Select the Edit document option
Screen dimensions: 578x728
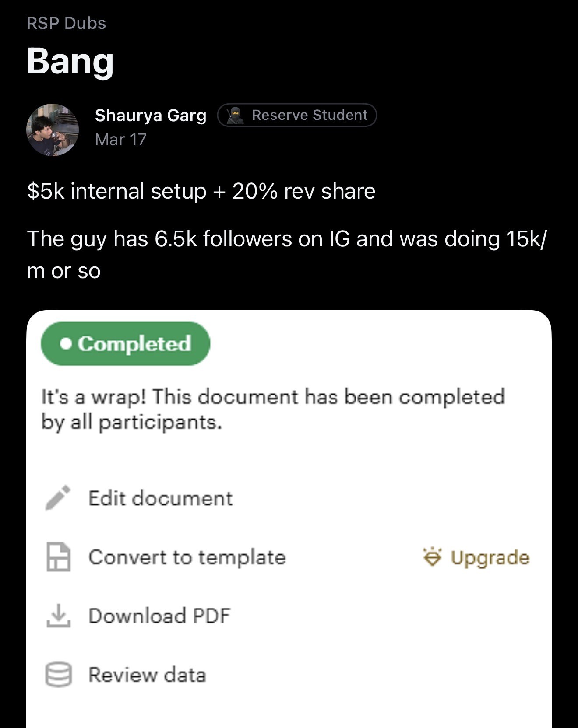[x=161, y=498]
